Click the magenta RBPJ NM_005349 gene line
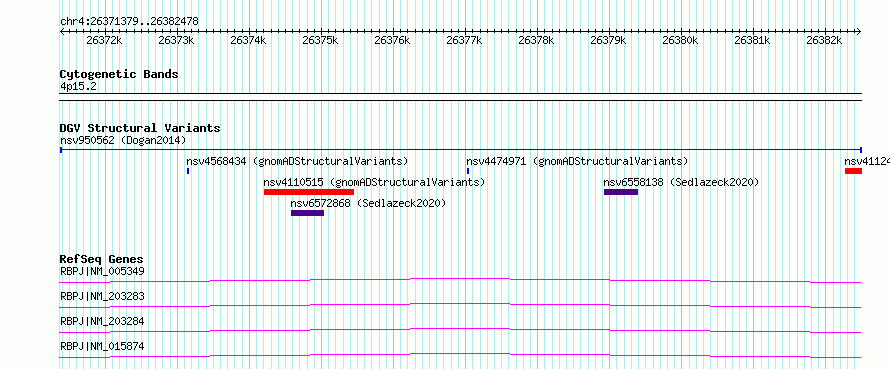The image size is (890, 369). [460, 279]
